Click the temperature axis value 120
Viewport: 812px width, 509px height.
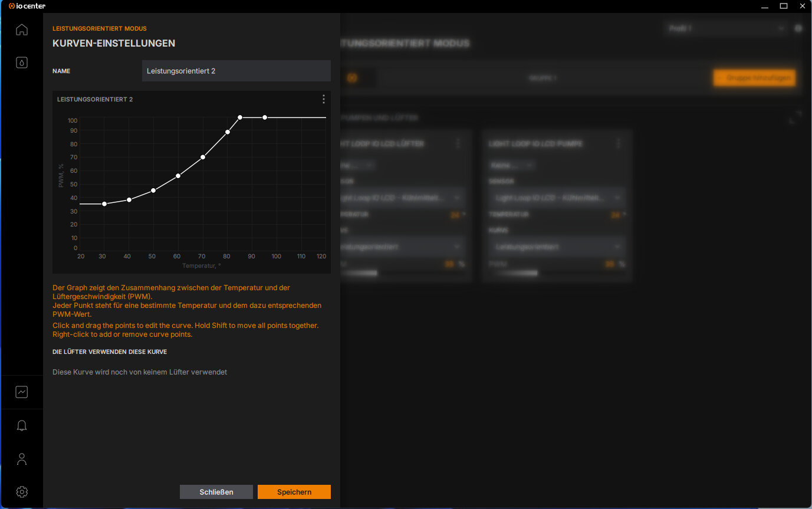click(x=321, y=257)
